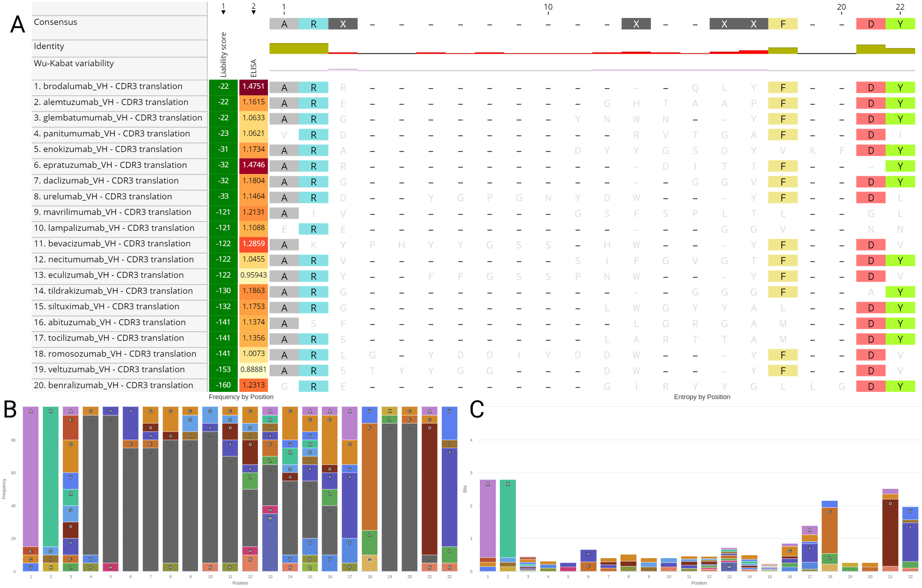Click the red D residue in Consensus row
Image resolution: width=922 pixels, height=588 pixels.
[x=871, y=24]
